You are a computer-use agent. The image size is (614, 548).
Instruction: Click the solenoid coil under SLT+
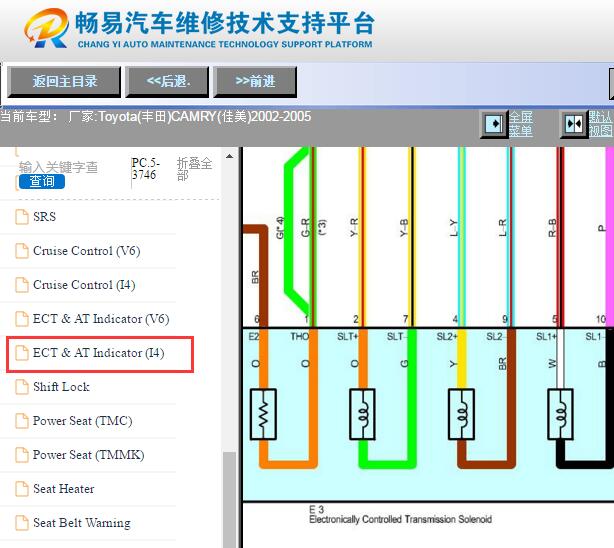click(362, 414)
